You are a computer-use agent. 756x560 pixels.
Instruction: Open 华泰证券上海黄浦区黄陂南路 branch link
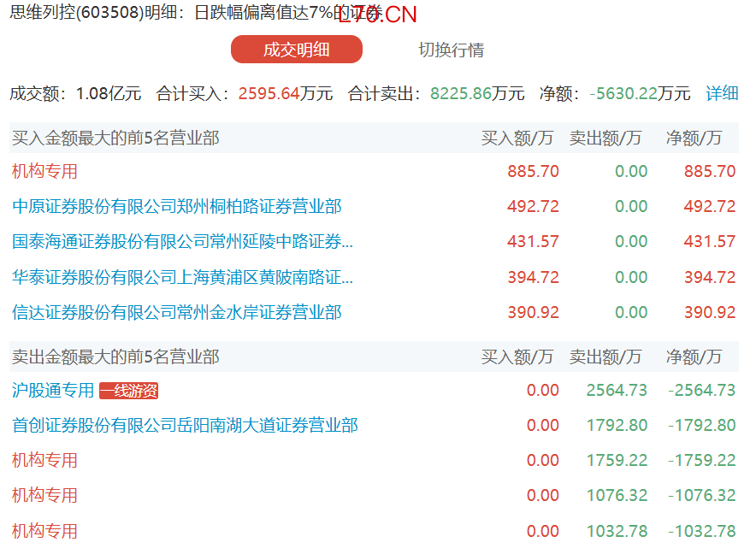pyautogui.click(x=182, y=277)
